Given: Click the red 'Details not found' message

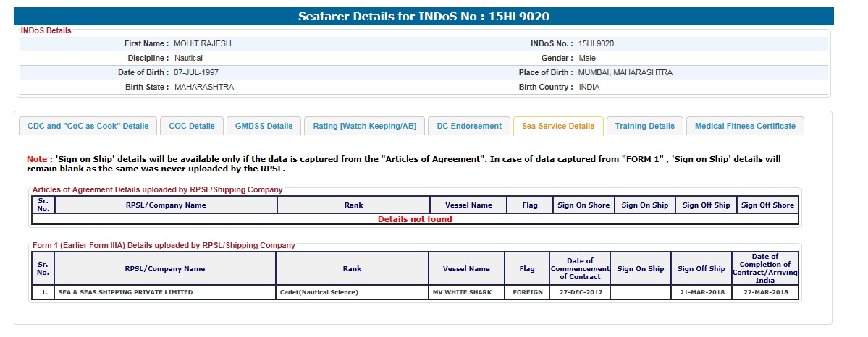Looking at the screenshot, I should 415,219.
